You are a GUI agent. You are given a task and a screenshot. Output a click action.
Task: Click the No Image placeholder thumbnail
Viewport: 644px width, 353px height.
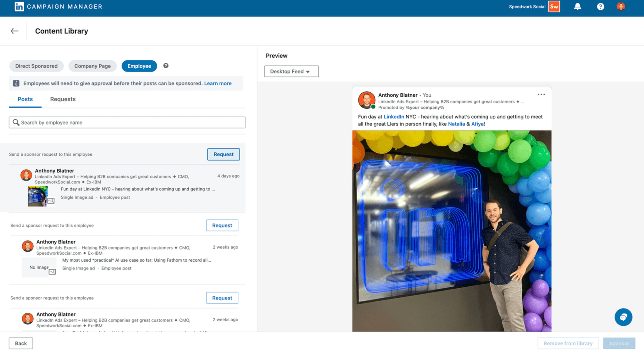39,267
